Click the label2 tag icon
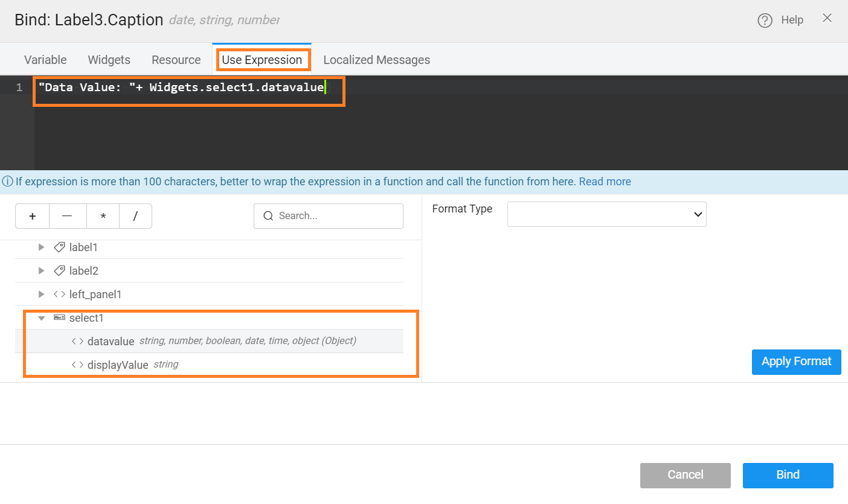The height and width of the screenshot is (504, 848). click(59, 270)
